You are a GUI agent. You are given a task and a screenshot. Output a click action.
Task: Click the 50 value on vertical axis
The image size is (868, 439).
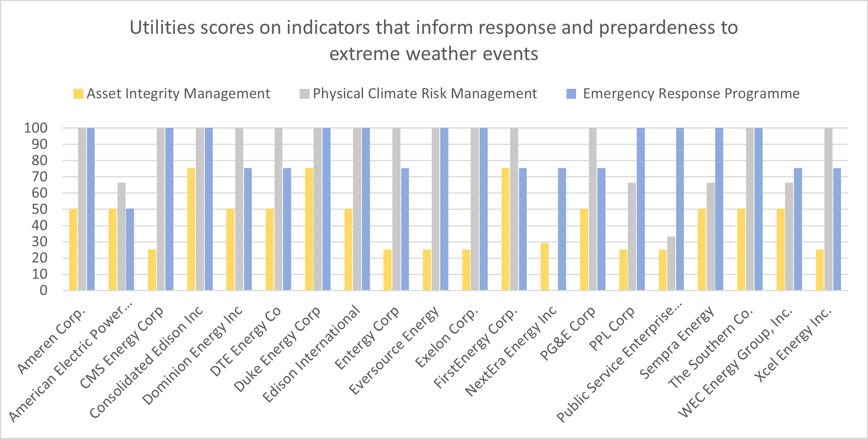tap(39, 209)
